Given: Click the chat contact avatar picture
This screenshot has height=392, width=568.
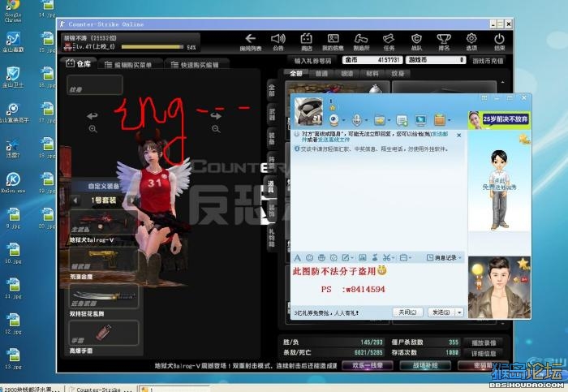Looking at the screenshot, I should pyautogui.click(x=308, y=111).
